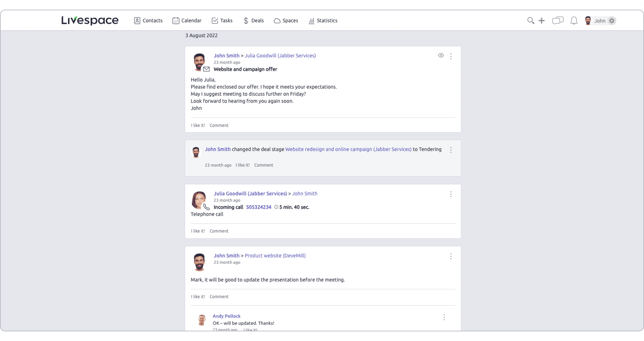Viewport: 644px width, 341px height.
Task: Open Julia Goodwill (Jabber Services) sender link in call entry
Action: (250, 194)
